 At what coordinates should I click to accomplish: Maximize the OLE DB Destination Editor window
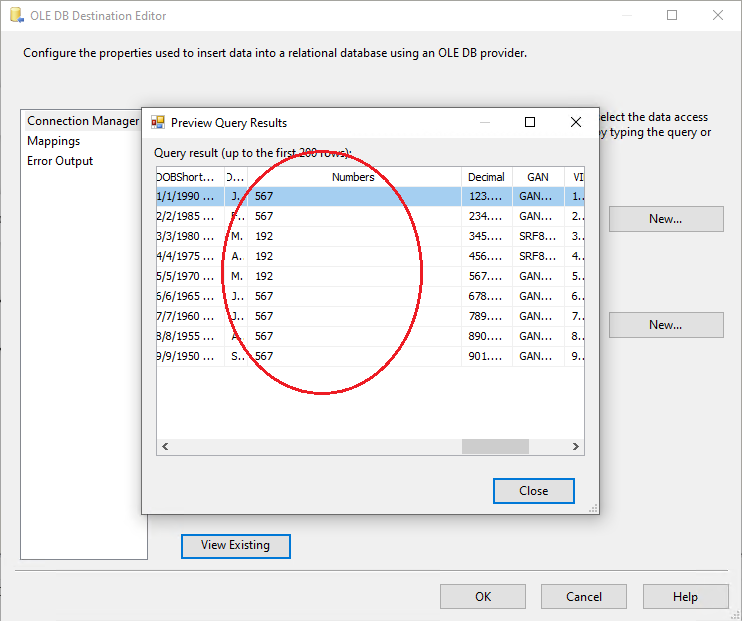coord(672,16)
